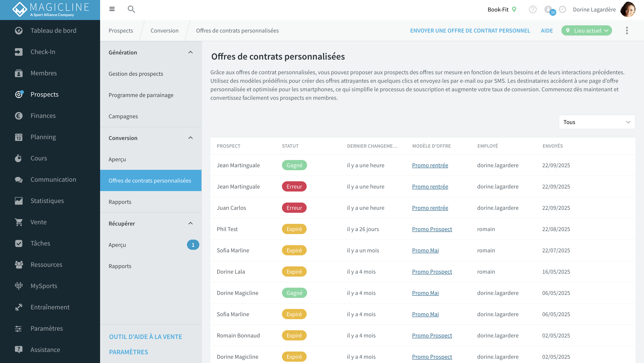Open Entraînement dumbbell icon
This screenshot has width=644, height=363.
19,307
